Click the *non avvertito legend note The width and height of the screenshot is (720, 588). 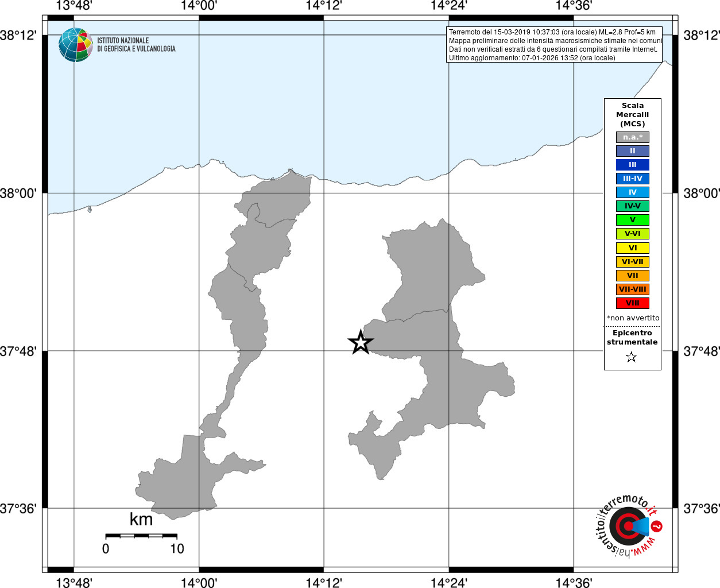pyautogui.click(x=633, y=318)
